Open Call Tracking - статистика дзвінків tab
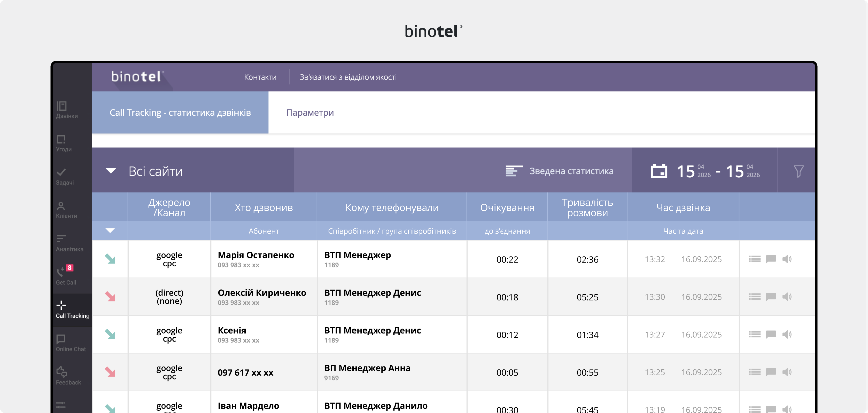Screen dimensions: 868x413 point(180,113)
